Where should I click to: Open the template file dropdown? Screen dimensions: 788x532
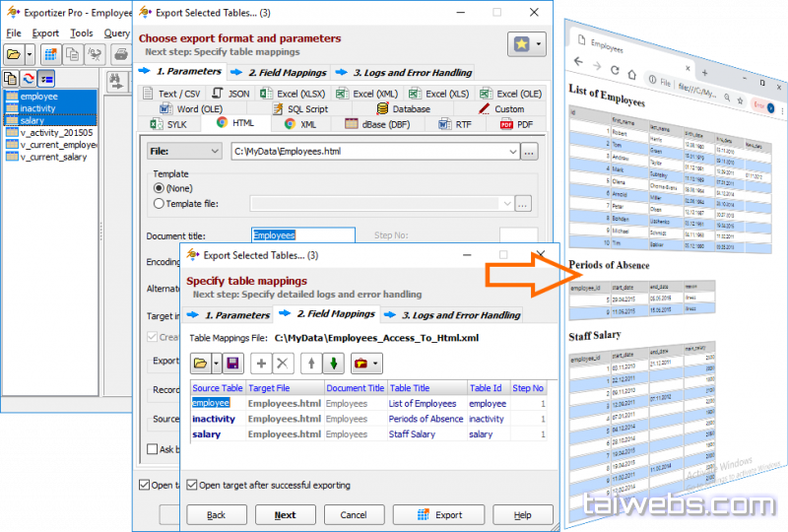[x=507, y=204]
